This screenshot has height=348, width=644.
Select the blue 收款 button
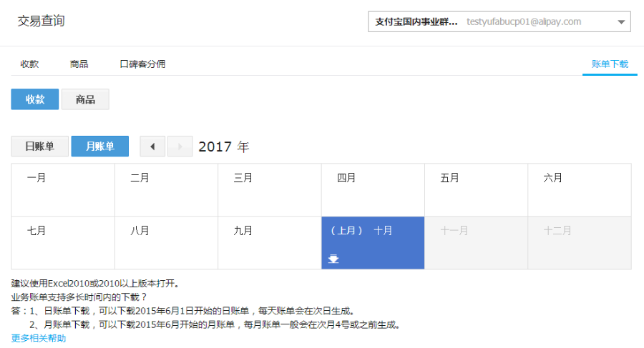coord(35,99)
